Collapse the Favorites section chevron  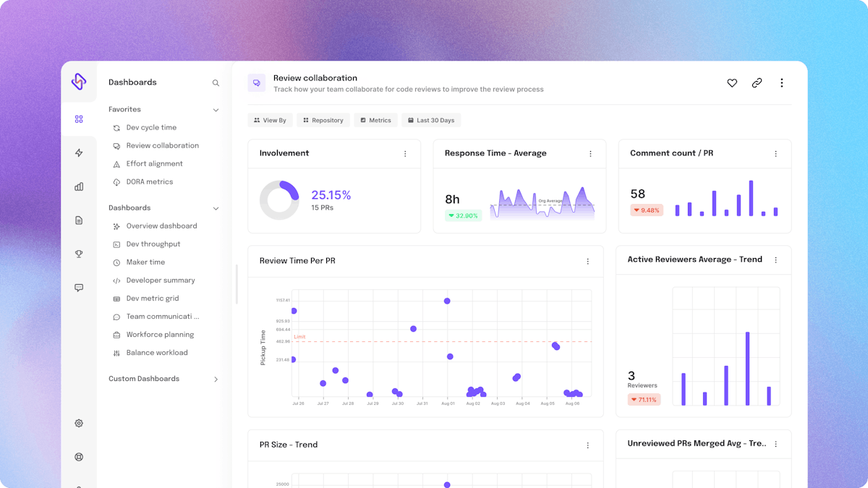216,109
